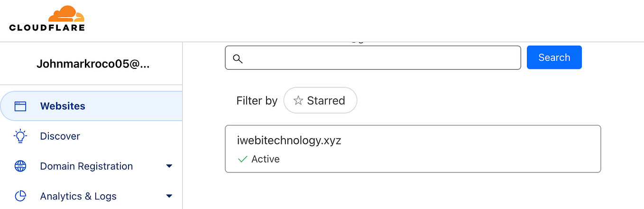This screenshot has height=209, width=644.
Task: Select Analytics & Logs in the sidebar
Action: [78, 196]
